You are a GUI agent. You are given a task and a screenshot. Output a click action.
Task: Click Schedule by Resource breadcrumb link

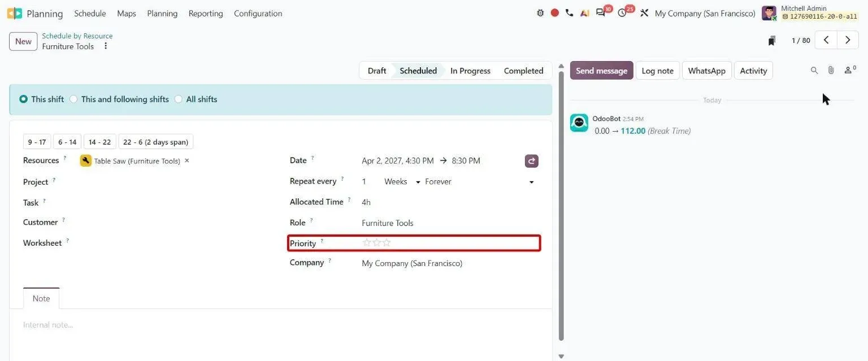[x=77, y=36]
